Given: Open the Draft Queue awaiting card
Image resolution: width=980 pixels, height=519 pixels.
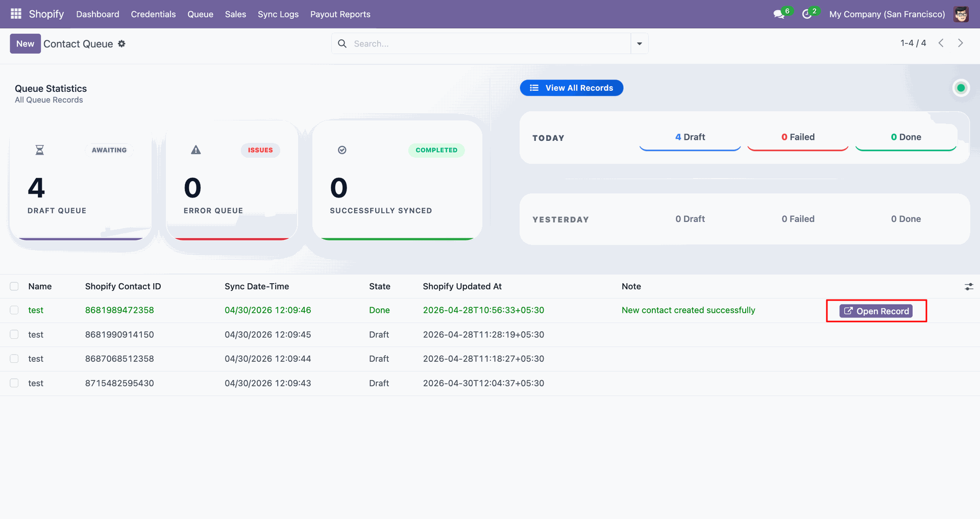Looking at the screenshot, I should pyautogui.click(x=81, y=180).
